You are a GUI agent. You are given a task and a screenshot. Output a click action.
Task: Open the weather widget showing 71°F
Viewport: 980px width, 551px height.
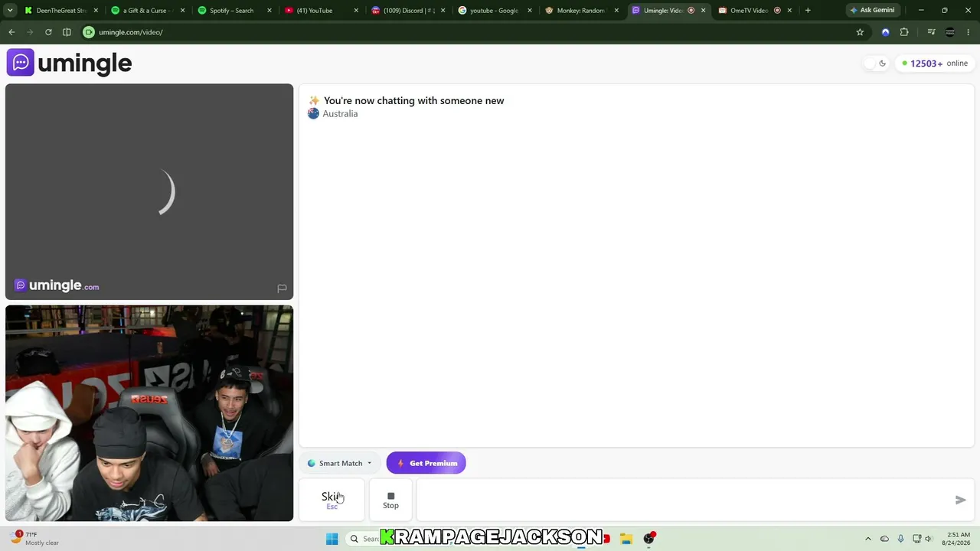pyautogui.click(x=35, y=539)
